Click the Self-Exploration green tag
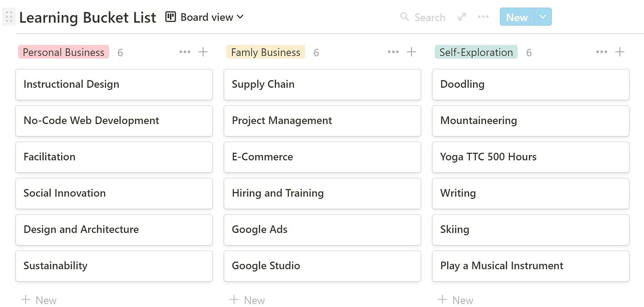Screen dimensions: 644x307 [476, 52]
